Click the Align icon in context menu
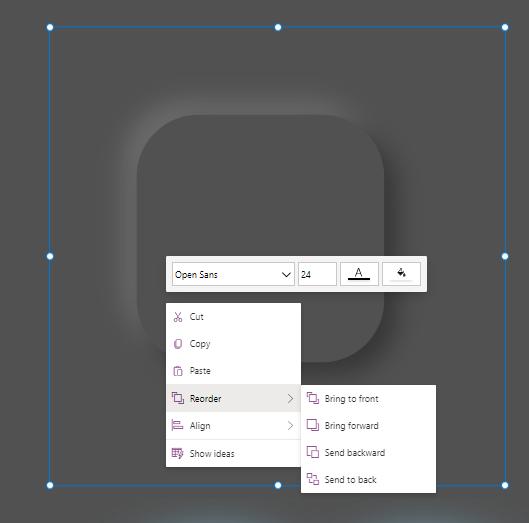The image size is (529, 523). pos(177,425)
